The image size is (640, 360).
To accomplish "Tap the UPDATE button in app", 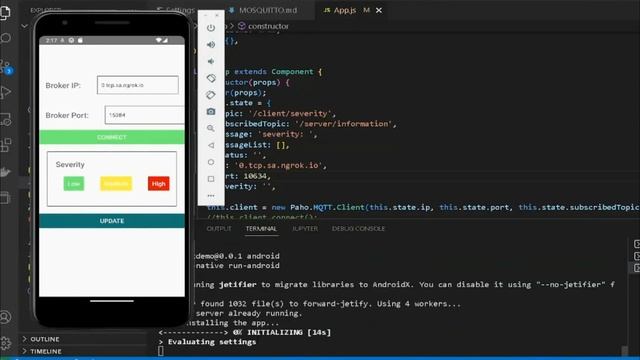I will point(112,221).
